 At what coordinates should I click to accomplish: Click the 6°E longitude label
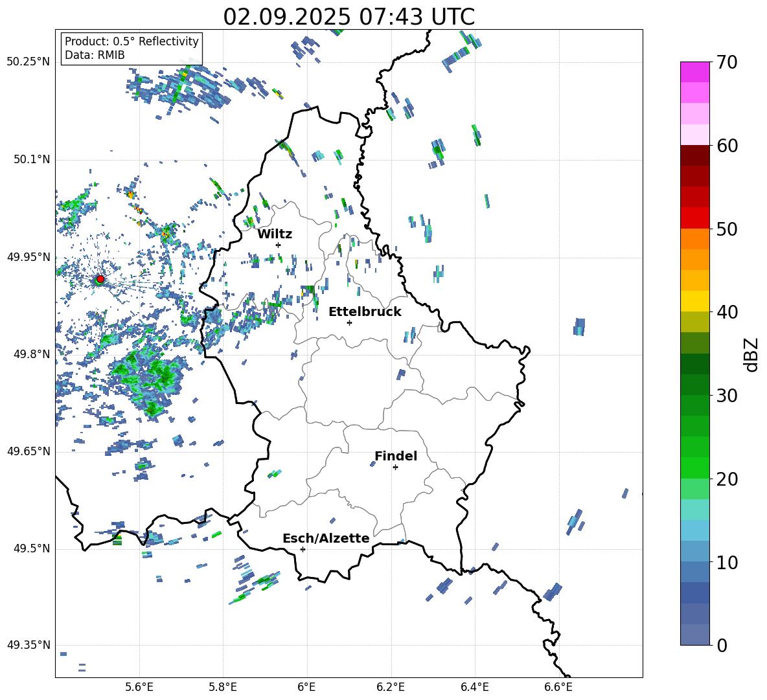click(306, 687)
